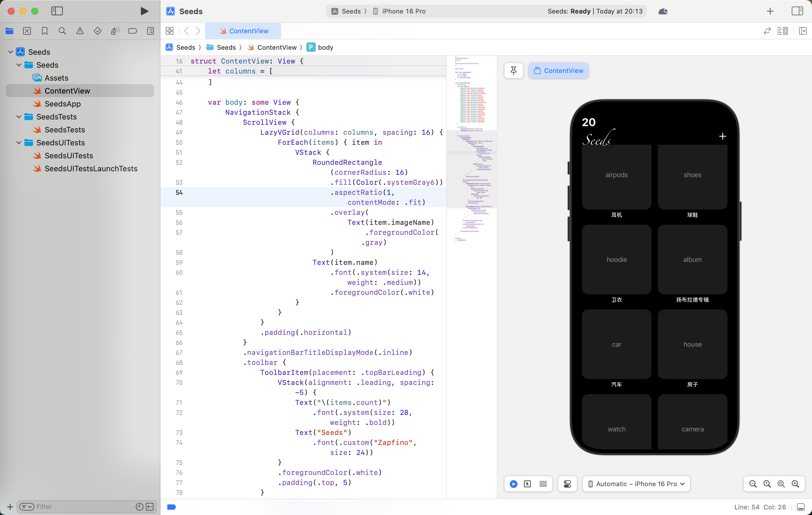The height and width of the screenshot is (515, 812).
Task: Click in the navigator Filter field
Action: 84,506
